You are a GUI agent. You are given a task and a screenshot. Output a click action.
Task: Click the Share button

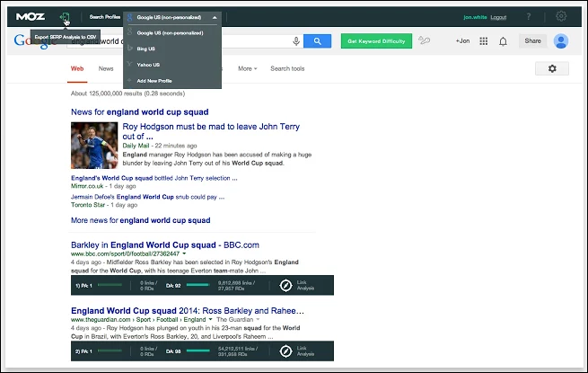pyautogui.click(x=532, y=41)
